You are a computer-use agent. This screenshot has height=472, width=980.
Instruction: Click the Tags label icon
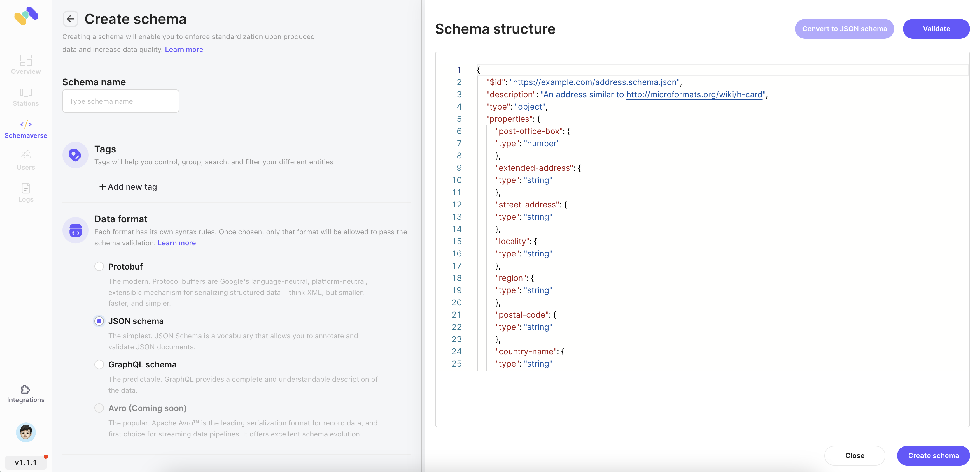pos(75,155)
